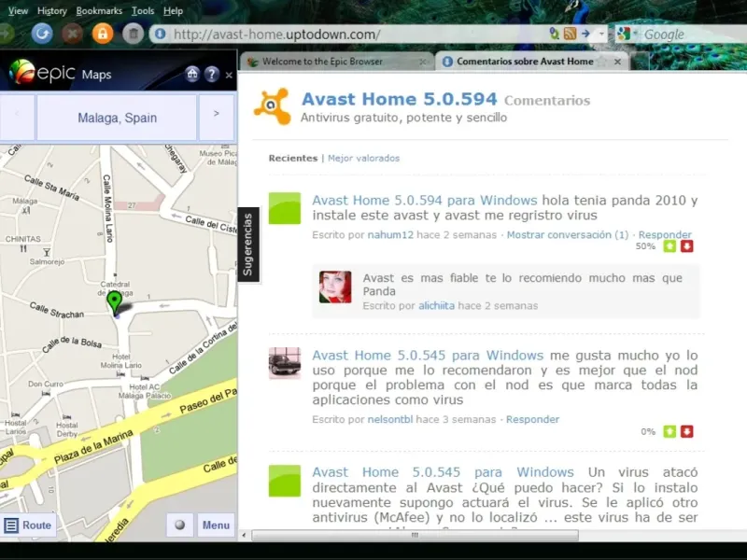The image size is (747, 560).
Task: Click nelsontbl's car avatar picture
Action: click(285, 363)
